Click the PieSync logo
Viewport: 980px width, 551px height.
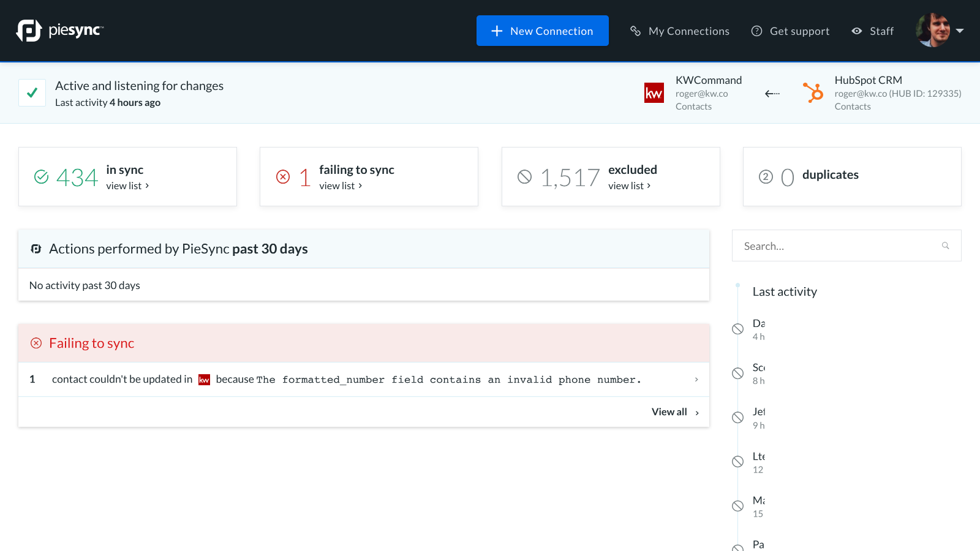60,31
